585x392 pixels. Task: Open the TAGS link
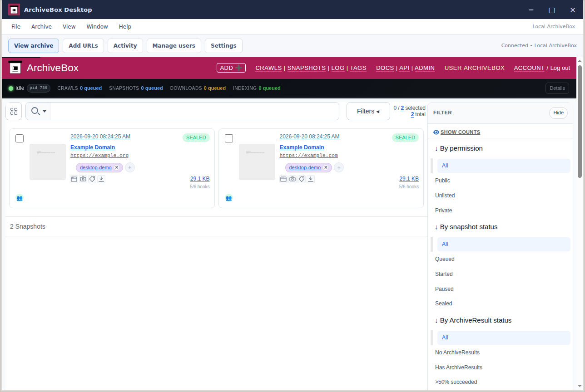click(x=358, y=68)
